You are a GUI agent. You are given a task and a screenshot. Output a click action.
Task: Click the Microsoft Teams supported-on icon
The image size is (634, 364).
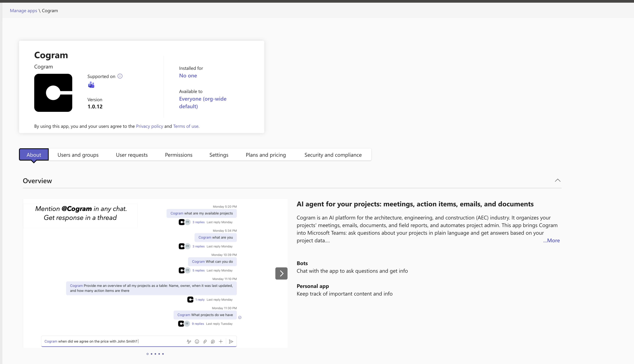[x=91, y=85]
